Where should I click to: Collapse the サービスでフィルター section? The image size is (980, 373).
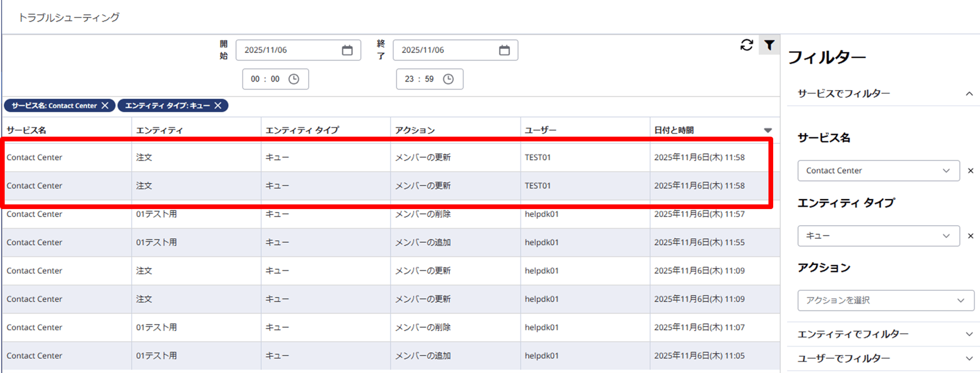[x=969, y=93]
